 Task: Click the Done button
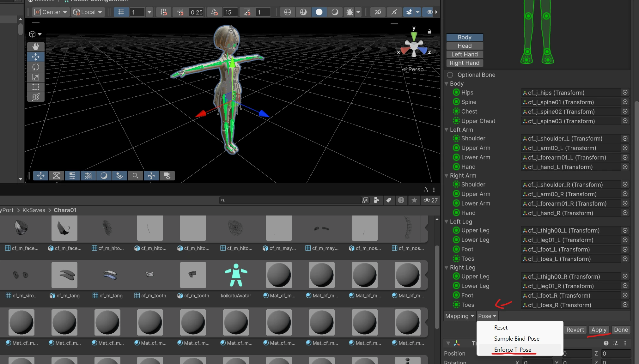(x=621, y=330)
